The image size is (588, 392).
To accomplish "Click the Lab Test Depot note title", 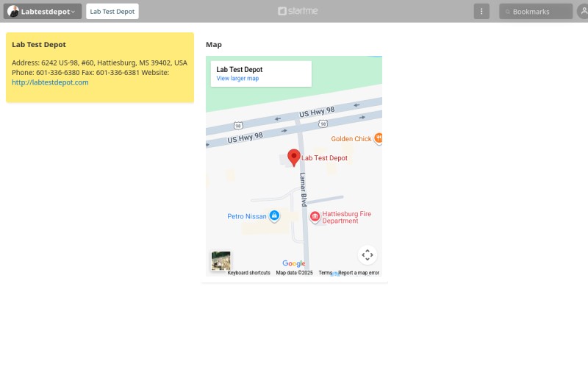I will pos(39,44).
